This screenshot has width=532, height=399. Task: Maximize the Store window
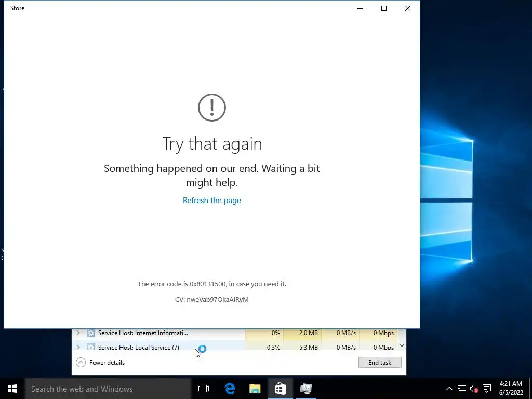click(384, 8)
